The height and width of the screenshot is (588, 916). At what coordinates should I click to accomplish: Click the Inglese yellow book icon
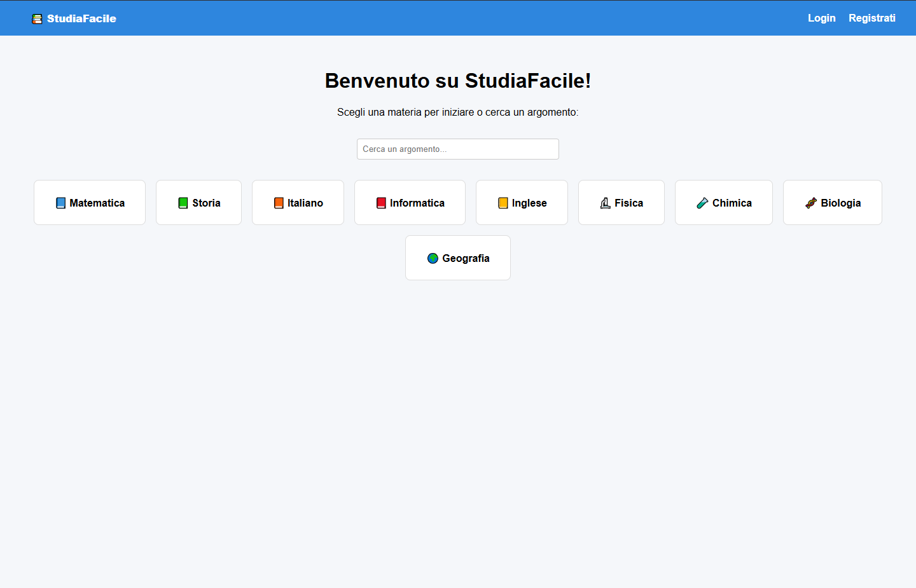click(503, 202)
